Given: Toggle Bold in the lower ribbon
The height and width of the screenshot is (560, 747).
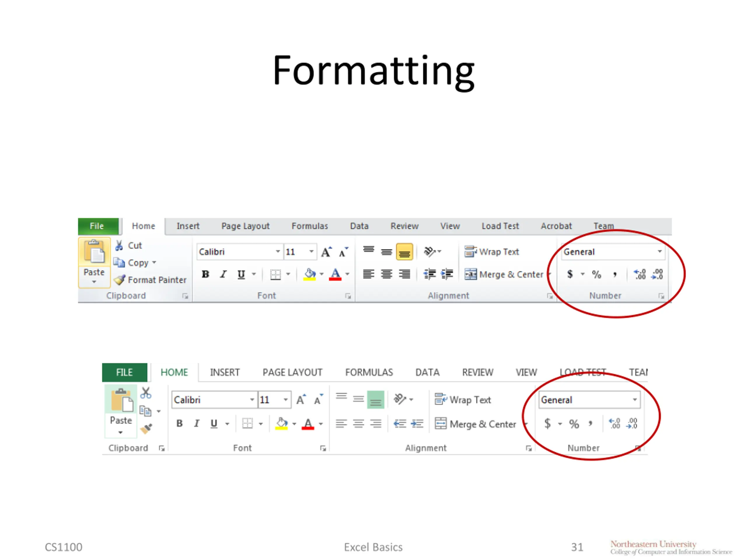Looking at the screenshot, I should pos(180,423).
